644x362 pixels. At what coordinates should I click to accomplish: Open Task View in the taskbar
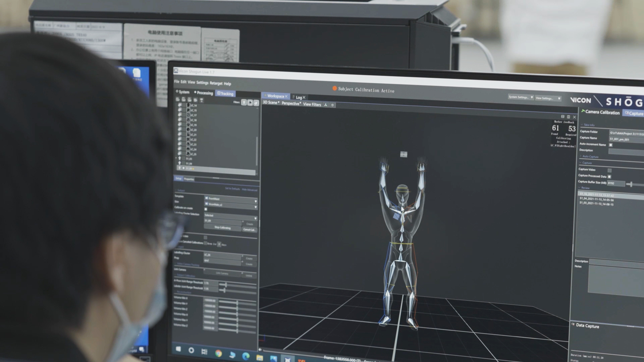click(x=204, y=352)
